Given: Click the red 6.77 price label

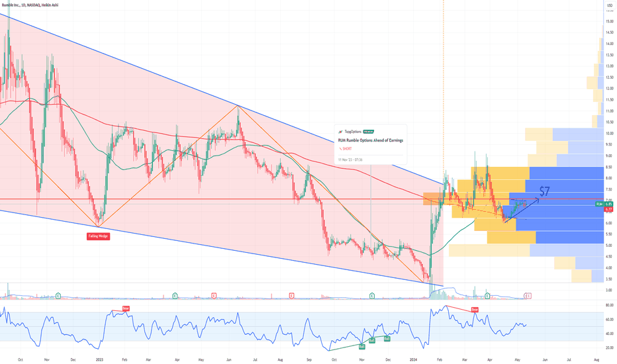Looking at the screenshot, I should [608, 209].
